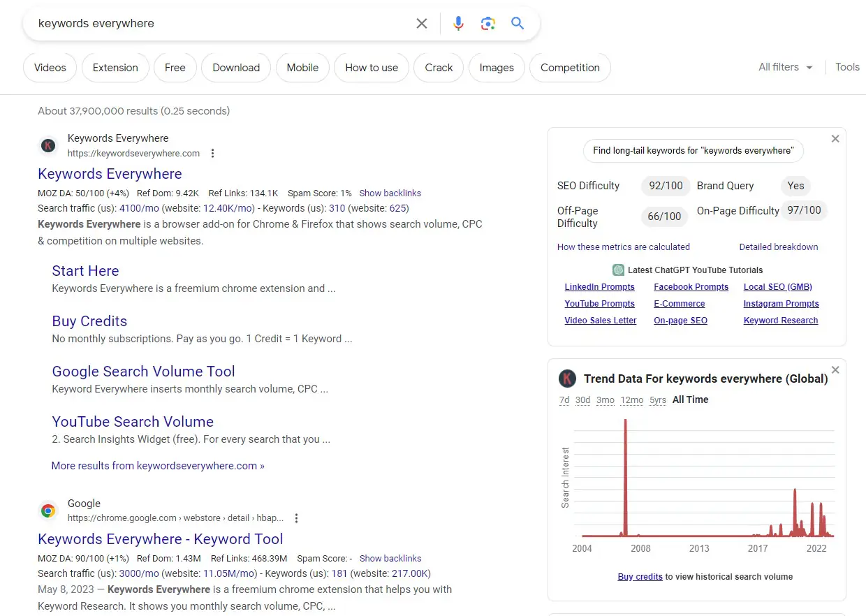Open Google Search Volume Tool sitelink
The width and height of the screenshot is (866, 616).
coord(143,372)
